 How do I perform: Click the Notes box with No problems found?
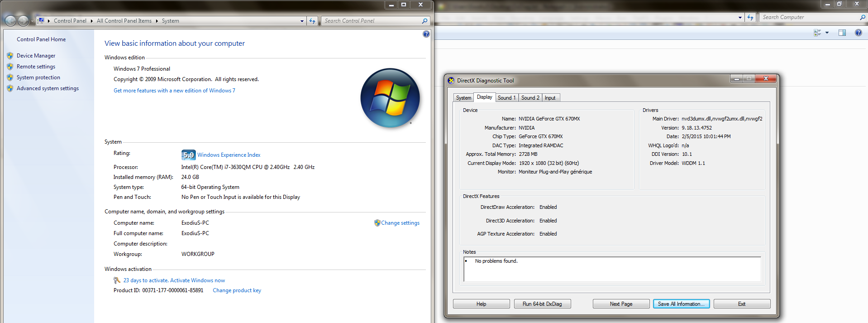click(612, 269)
